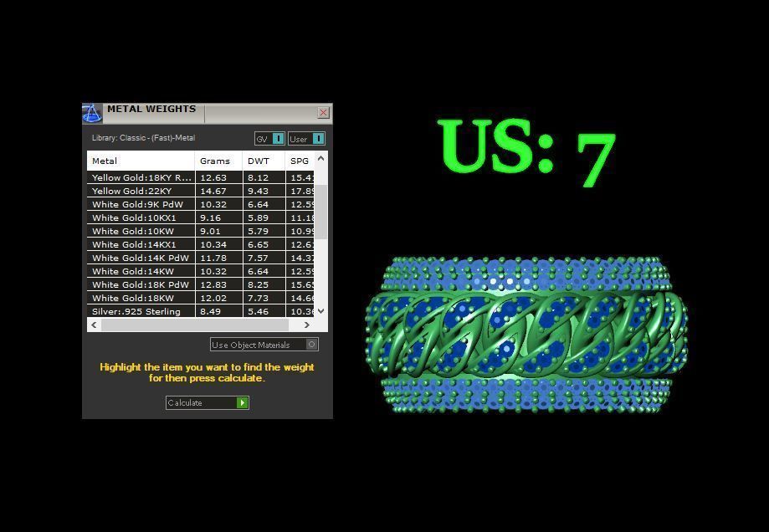Click the US: 7 size text
Screen dimensions: 769x532
(x=526, y=152)
